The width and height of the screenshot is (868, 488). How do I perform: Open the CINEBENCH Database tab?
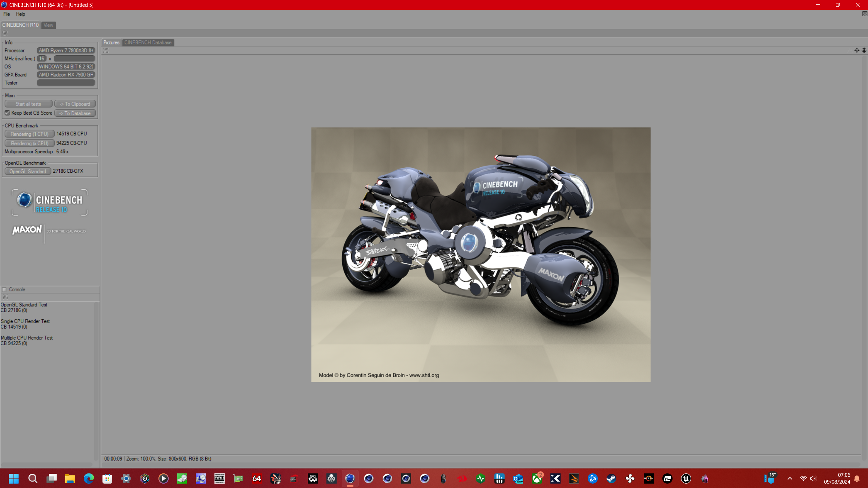[x=148, y=42]
